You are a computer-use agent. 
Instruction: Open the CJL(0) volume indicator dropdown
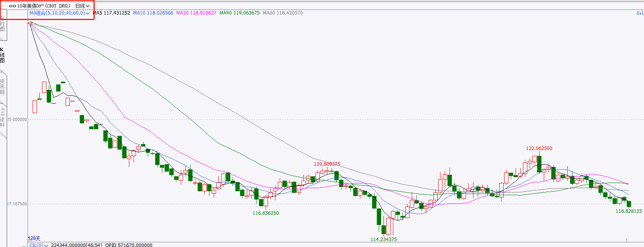pos(39,245)
